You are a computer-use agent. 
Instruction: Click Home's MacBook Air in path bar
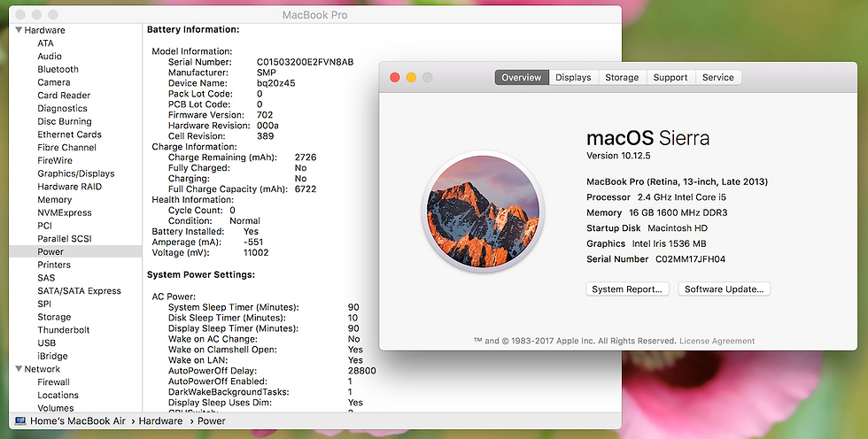pos(78,420)
